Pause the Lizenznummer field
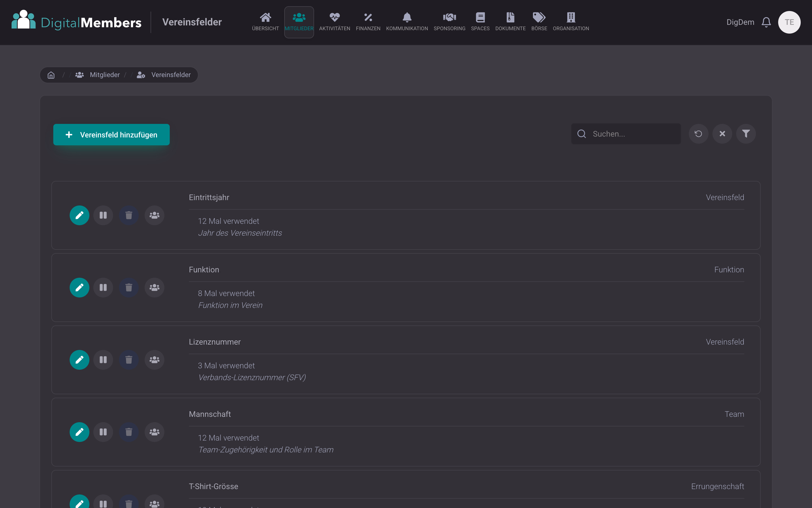Image resolution: width=812 pixels, height=508 pixels. (103, 360)
